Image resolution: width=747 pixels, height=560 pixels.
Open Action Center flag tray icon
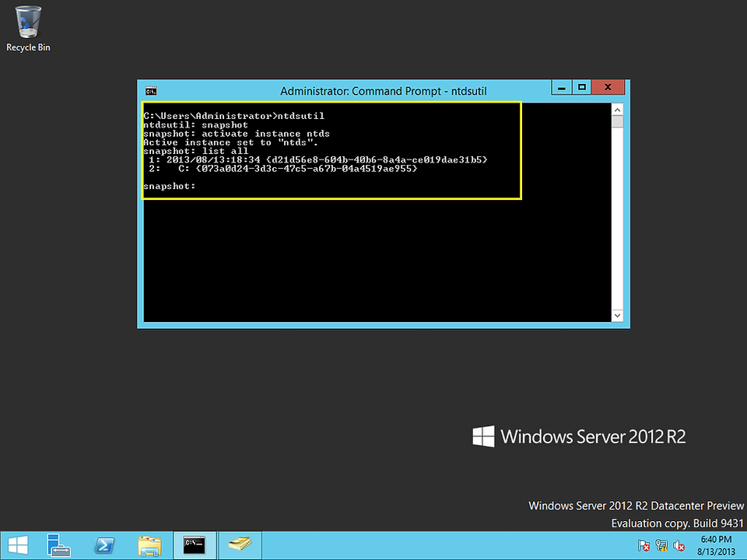coord(644,546)
